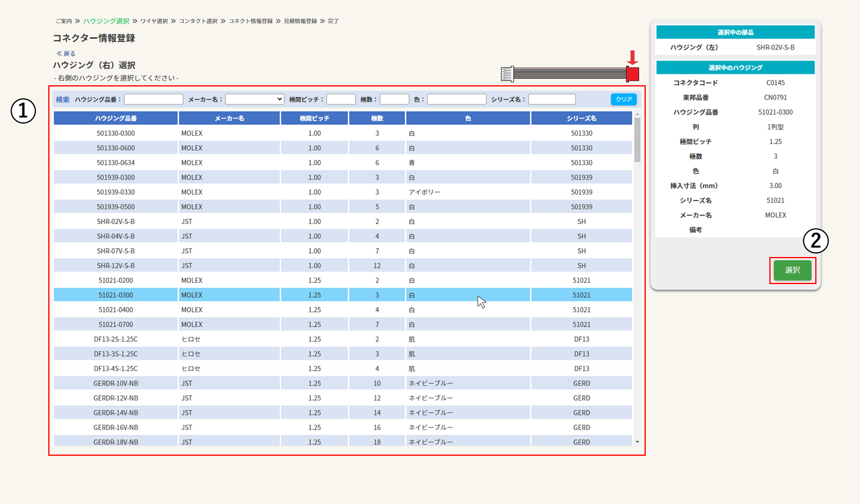Click the ≪戻る back link

(66, 54)
